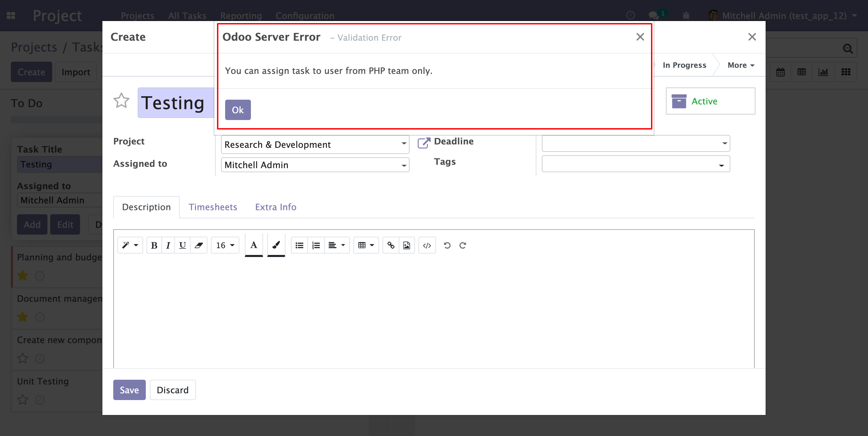Screen dimensions: 868x436
Task: Click the Add button in quick create
Action: (x=32, y=224)
